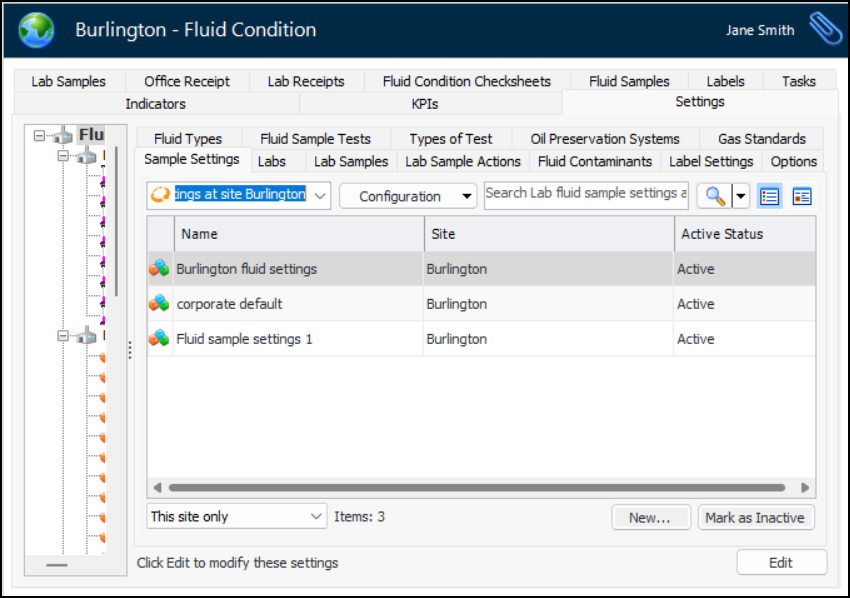
Task: Click the grid scroll left arrow
Action: (157, 487)
